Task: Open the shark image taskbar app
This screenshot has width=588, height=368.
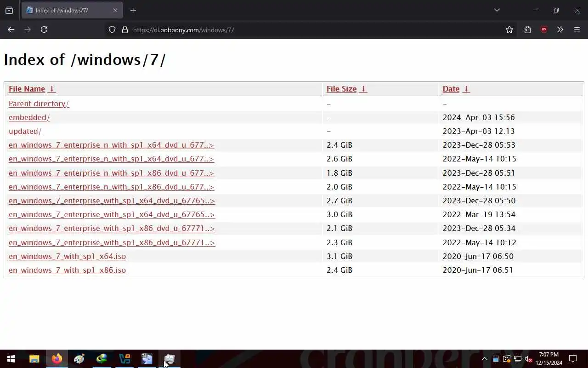Action: pos(147,359)
